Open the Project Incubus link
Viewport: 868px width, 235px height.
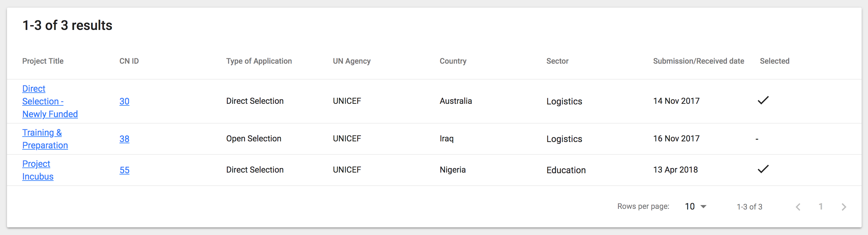pyautogui.click(x=38, y=170)
